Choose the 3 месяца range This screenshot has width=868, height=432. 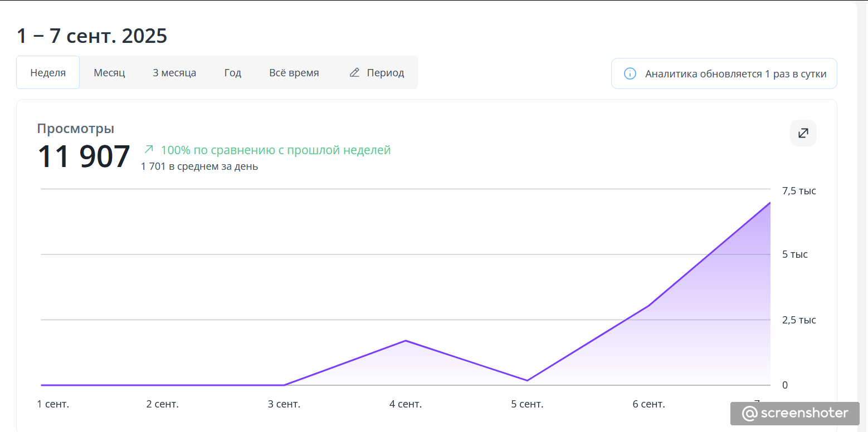(x=174, y=72)
